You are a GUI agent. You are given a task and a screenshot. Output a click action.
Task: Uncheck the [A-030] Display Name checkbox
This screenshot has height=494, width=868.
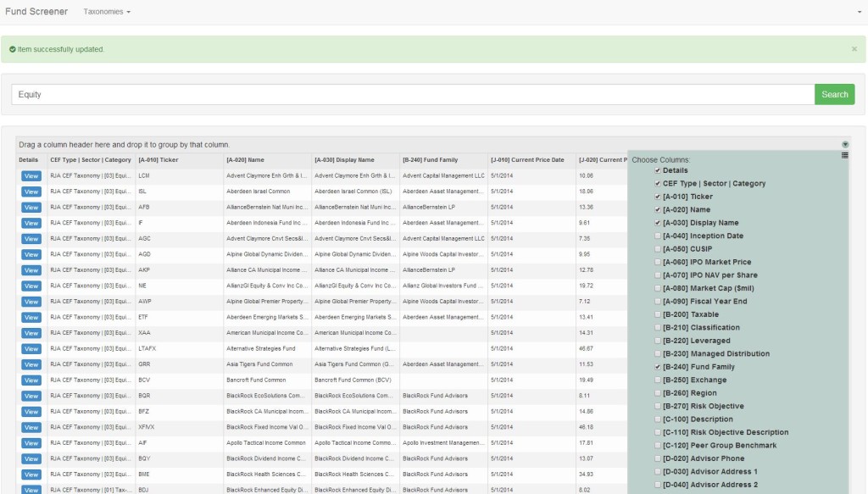click(658, 223)
